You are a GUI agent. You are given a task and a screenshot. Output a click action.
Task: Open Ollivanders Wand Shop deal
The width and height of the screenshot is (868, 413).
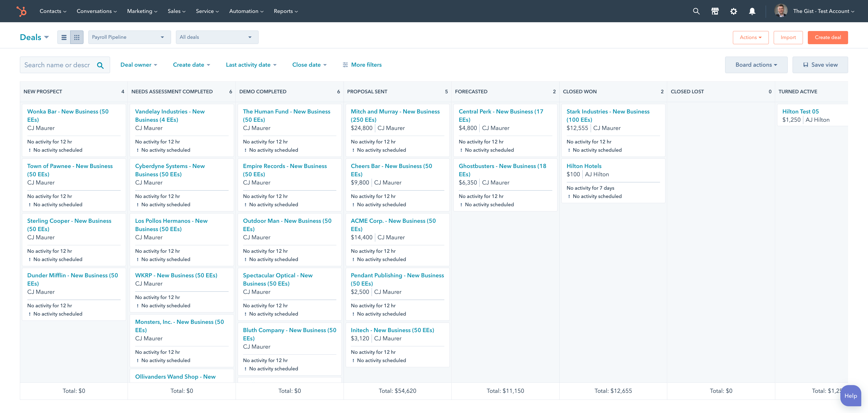[x=175, y=377]
